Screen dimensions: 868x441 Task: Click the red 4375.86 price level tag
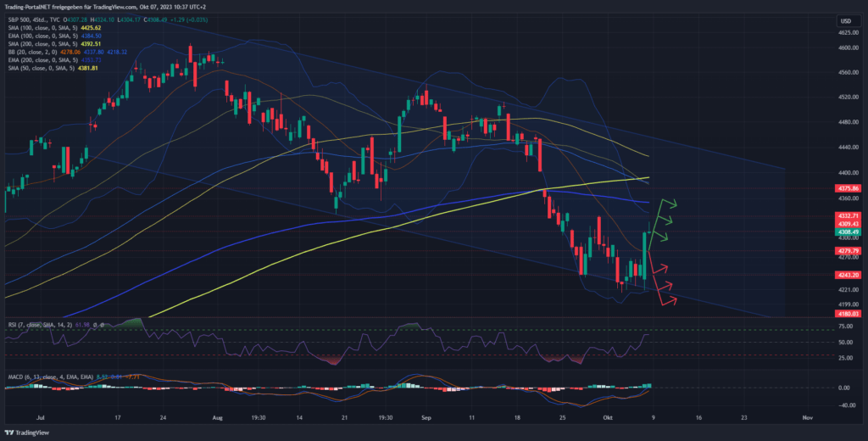point(849,188)
